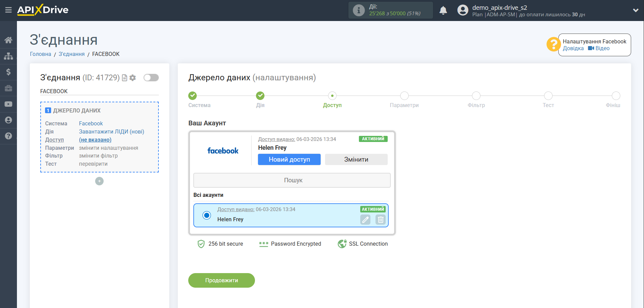Enable the connection toggle switch
Viewport: 644px width, 308px height.
(151, 78)
